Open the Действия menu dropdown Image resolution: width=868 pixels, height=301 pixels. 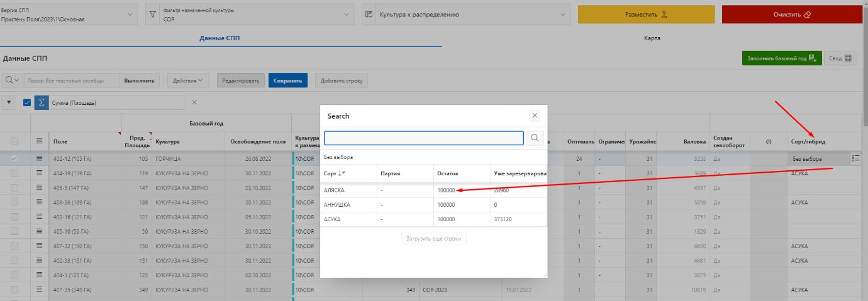[188, 80]
